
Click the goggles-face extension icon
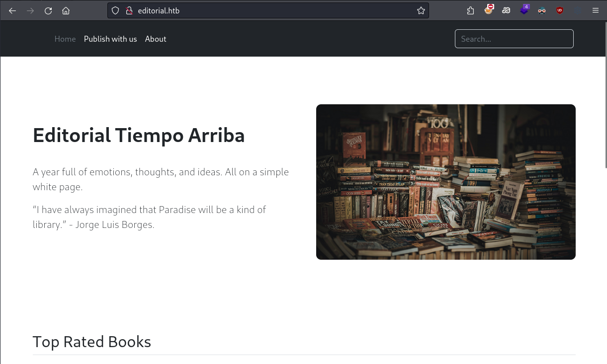542,10
